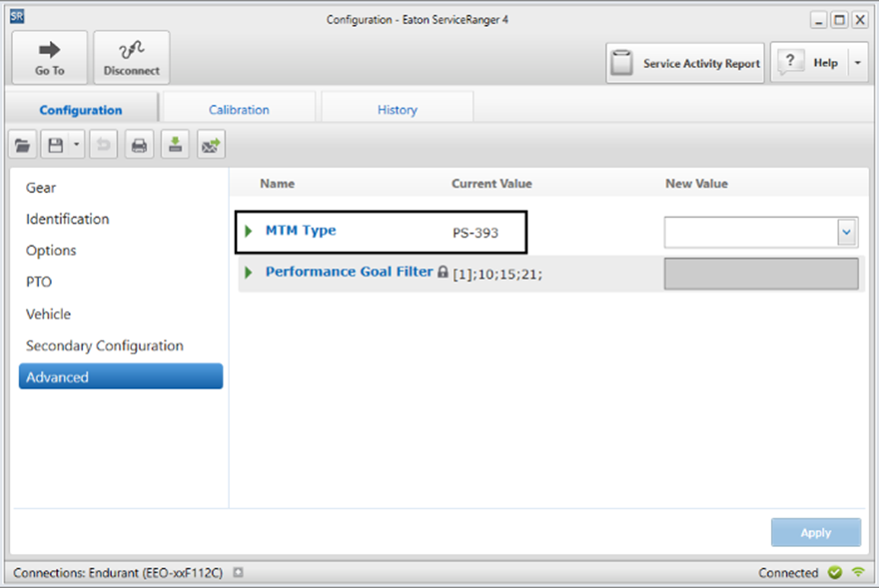Click the open folder toolbar icon
The width and height of the screenshot is (879, 588).
coord(22,146)
